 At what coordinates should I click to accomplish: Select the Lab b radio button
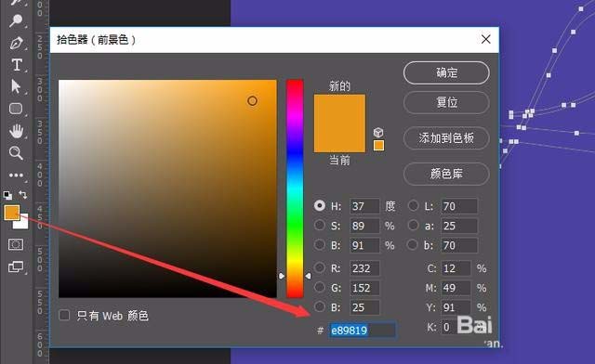(x=413, y=244)
